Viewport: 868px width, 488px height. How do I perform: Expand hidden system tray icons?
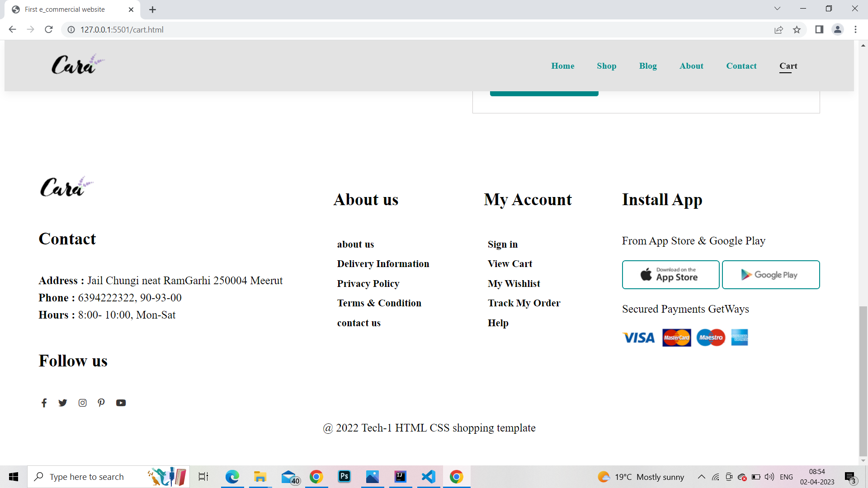coord(701,477)
